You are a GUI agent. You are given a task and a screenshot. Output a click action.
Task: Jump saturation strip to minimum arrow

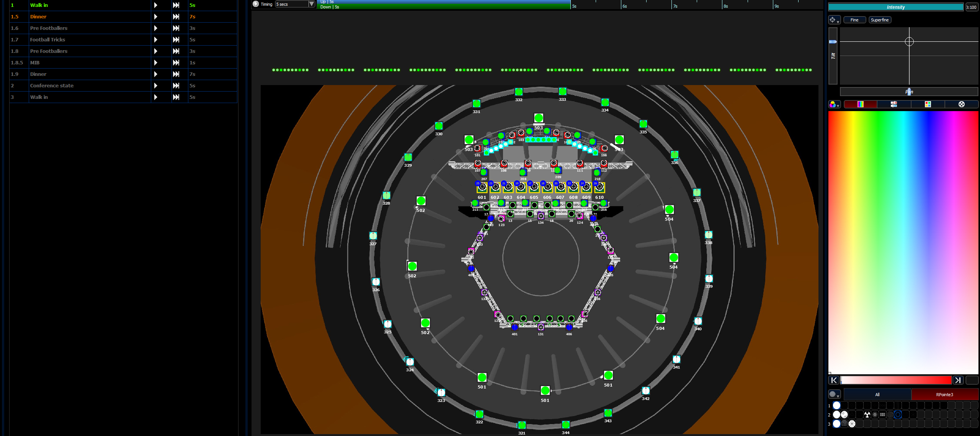pyautogui.click(x=834, y=380)
